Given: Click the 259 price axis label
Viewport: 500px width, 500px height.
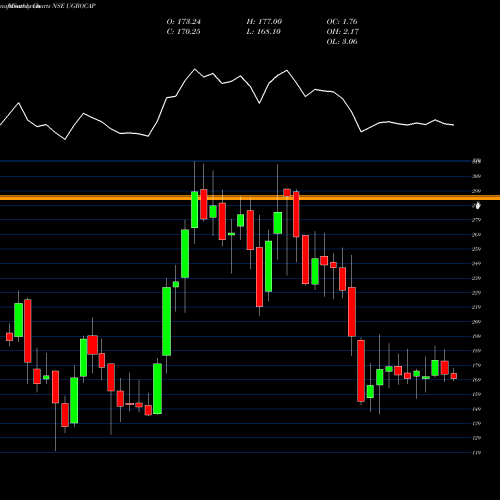Looking at the screenshot, I should pyautogui.click(x=477, y=249).
